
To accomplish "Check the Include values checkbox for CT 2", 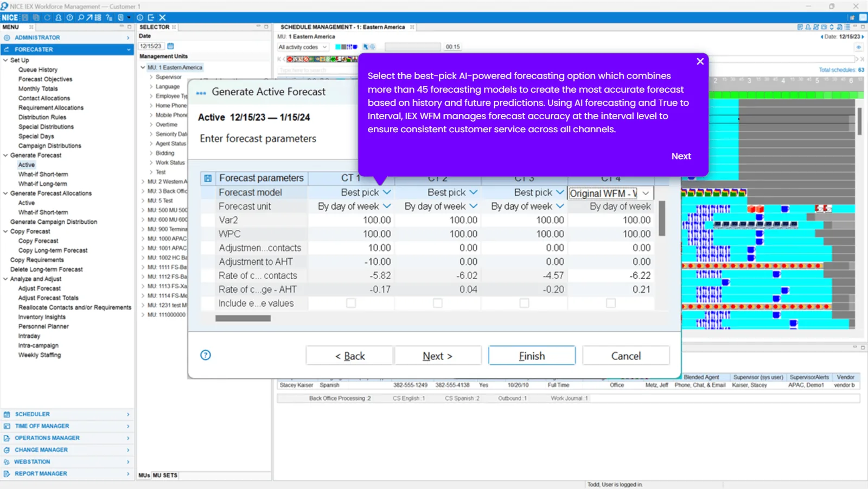I will (x=438, y=303).
